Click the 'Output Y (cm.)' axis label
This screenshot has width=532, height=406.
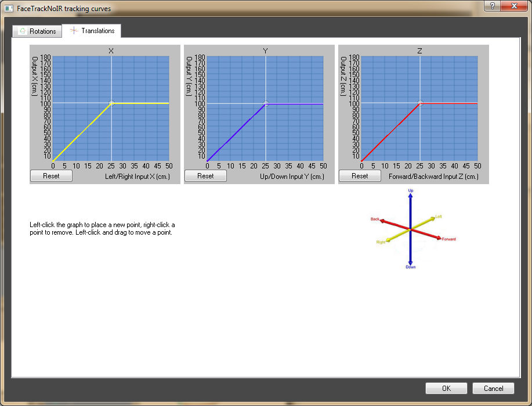point(189,76)
